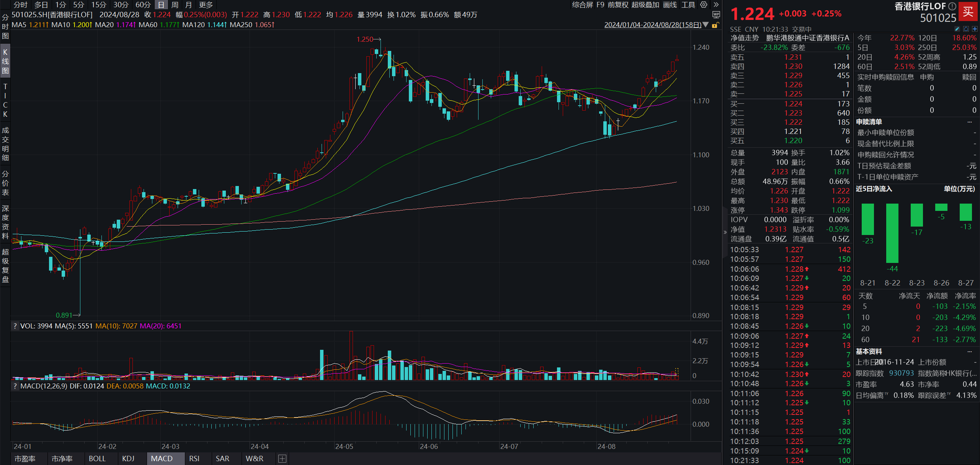The width and height of the screenshot is (980, 465).
Task: Expand the date range dropdown triangle
Action: 706,24
